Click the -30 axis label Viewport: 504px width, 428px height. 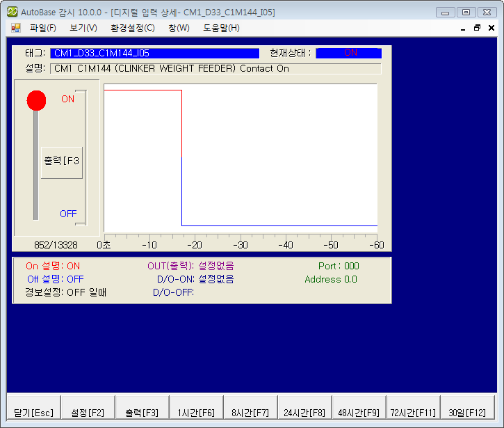(241, 245)
